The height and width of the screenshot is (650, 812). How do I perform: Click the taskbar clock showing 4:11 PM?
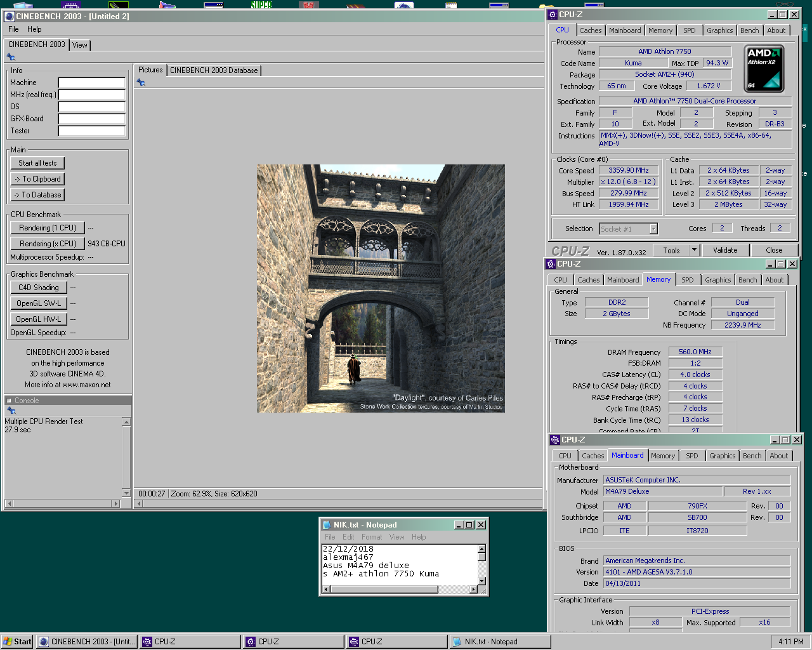[x=791, y=642]
